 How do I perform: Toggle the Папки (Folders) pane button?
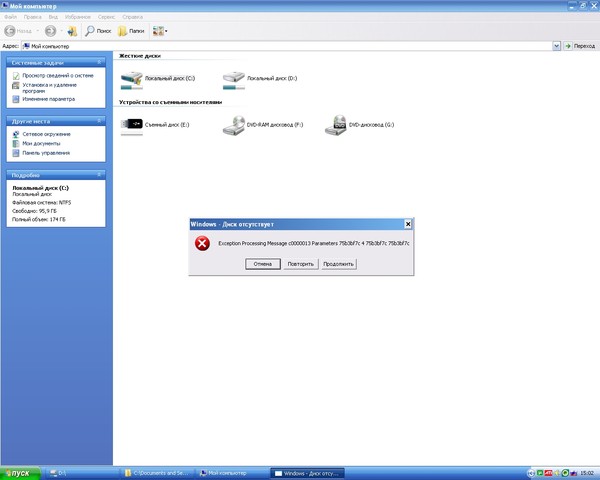pos(129,31)
